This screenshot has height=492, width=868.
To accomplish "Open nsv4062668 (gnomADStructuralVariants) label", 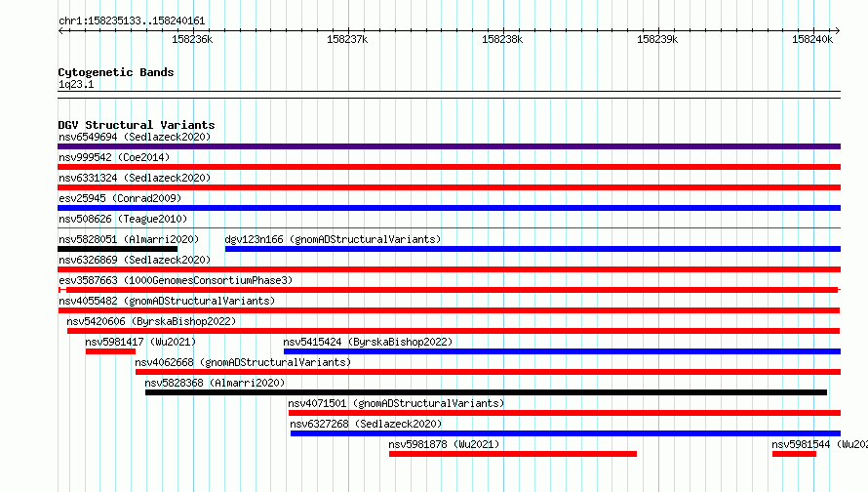I will 243,362.
